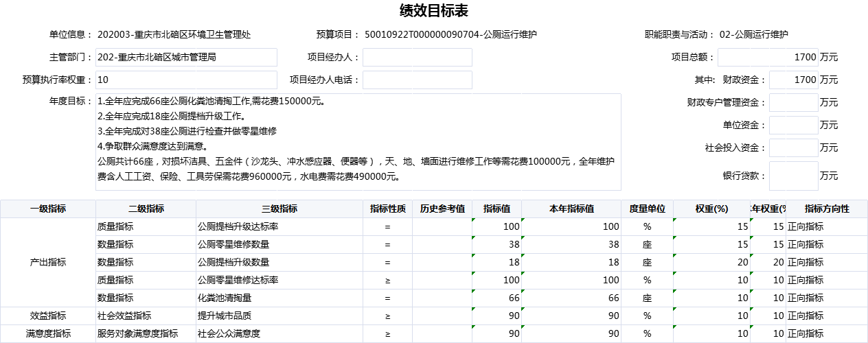868x343 pixels.
Task: Click 度量单位 cell in 化粪池清掏量 row
Action: pyautogui.click(x=648, y=298)
